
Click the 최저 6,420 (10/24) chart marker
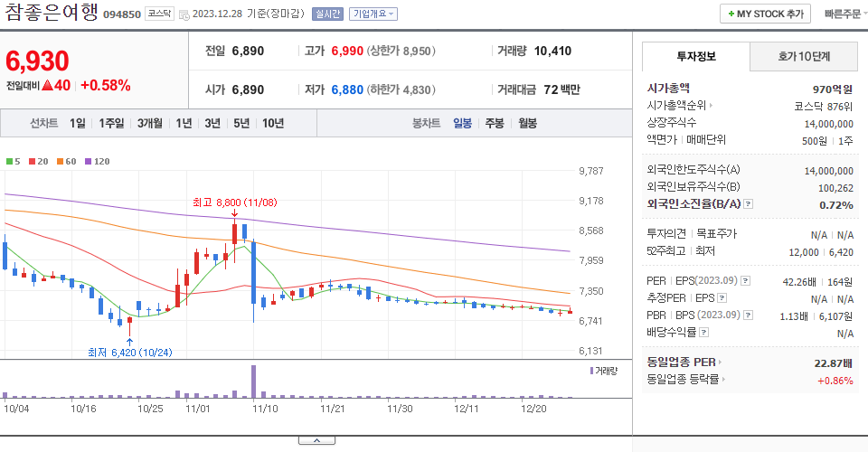click(130, 353)
